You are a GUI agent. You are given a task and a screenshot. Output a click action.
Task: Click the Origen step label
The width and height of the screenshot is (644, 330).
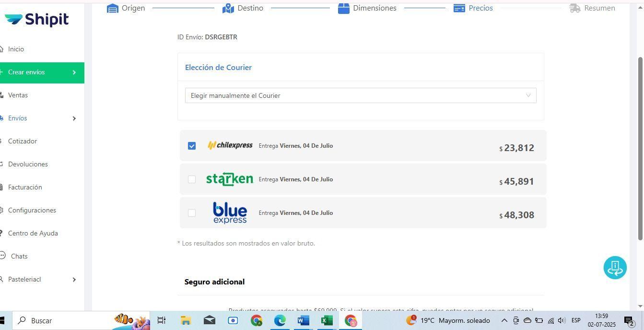pos(133,8)
